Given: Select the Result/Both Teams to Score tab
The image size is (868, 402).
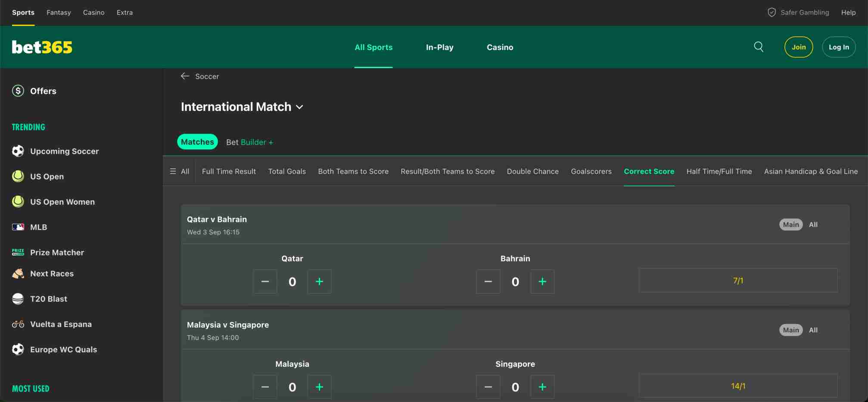Looking at the screenshot, I should coord(448,171).
